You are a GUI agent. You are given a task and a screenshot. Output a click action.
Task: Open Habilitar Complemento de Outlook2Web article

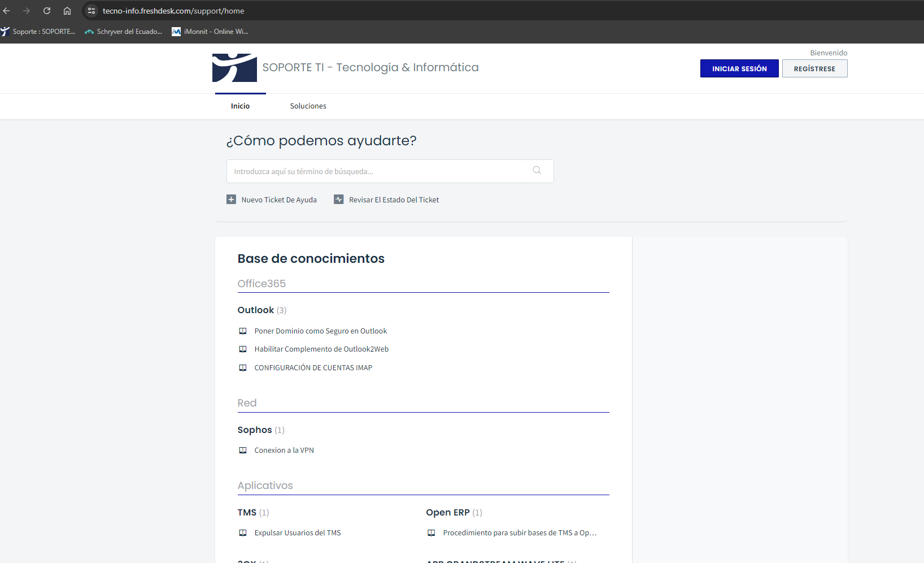tap(321, 349)
